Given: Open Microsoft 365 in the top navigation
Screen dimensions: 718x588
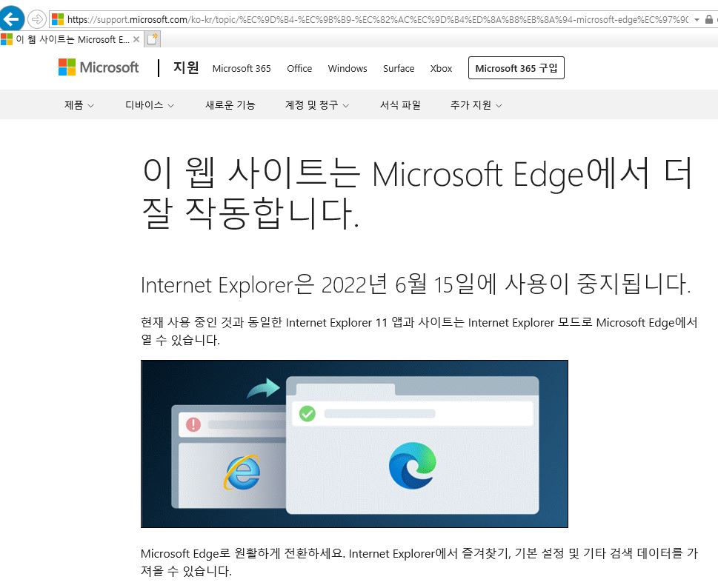Looking at the screenshot, I should pyautogui.click(x=242, y=68).
